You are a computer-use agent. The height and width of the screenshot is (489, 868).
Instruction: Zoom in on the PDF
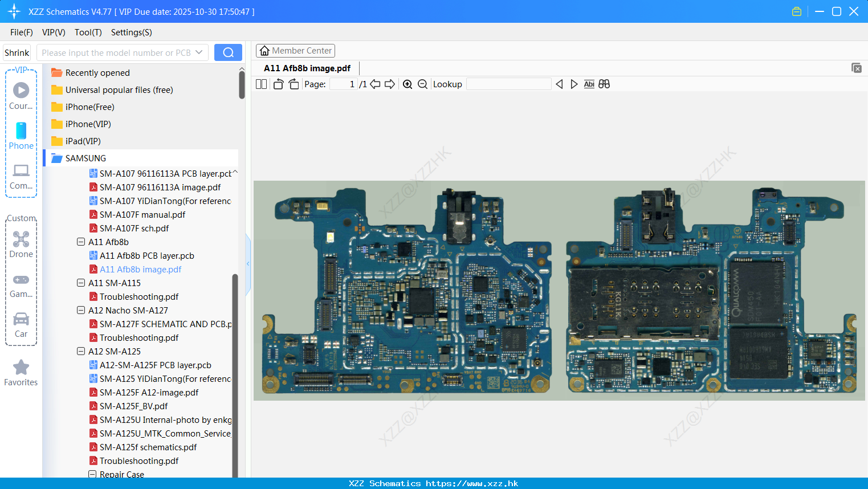pos(407,84)
